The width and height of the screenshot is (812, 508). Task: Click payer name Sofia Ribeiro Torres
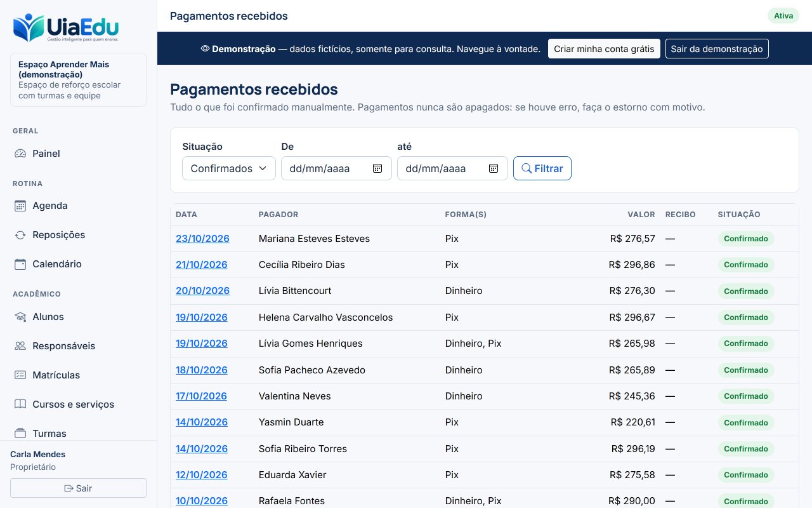(303, 449)
